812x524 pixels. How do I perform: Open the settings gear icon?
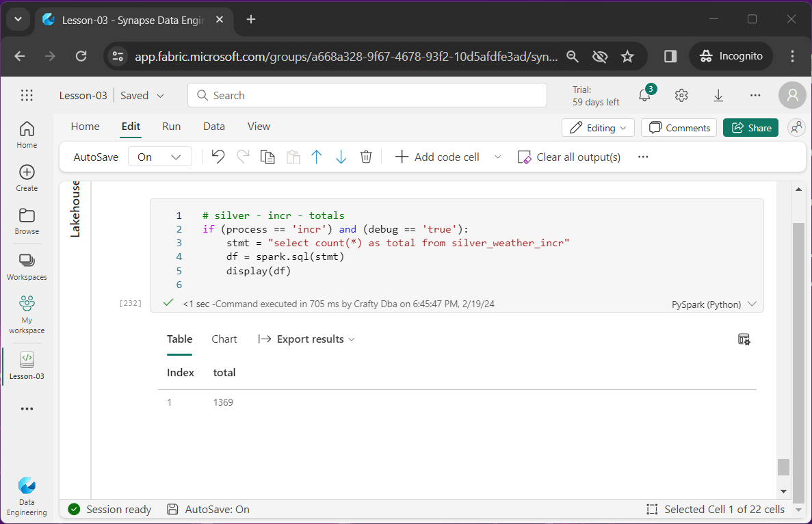point(681,95)
